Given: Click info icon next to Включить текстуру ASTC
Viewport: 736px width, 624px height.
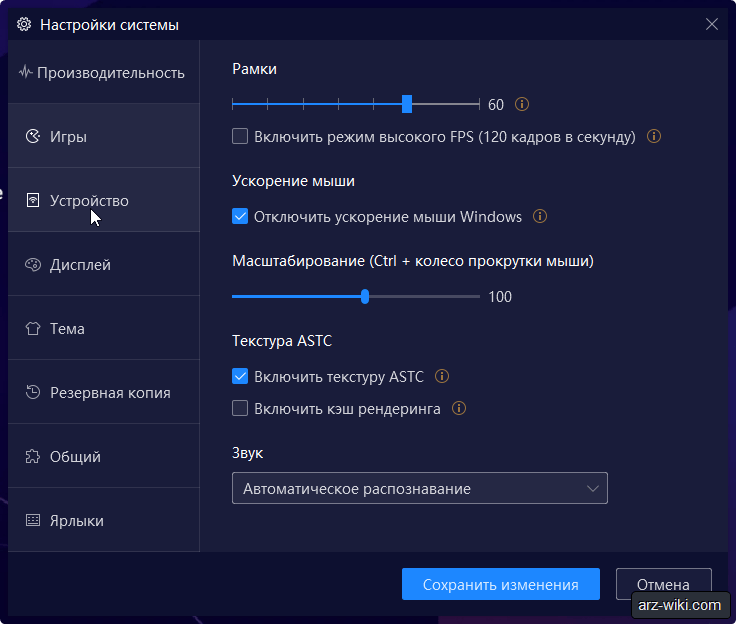Looking at the screenshot, I should pyautogui.click(x=442, y=376).
